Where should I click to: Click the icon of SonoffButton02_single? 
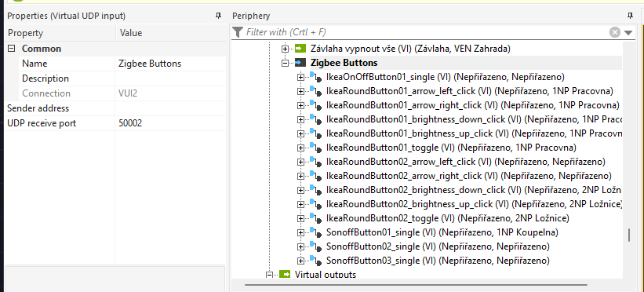pos(315,246)
